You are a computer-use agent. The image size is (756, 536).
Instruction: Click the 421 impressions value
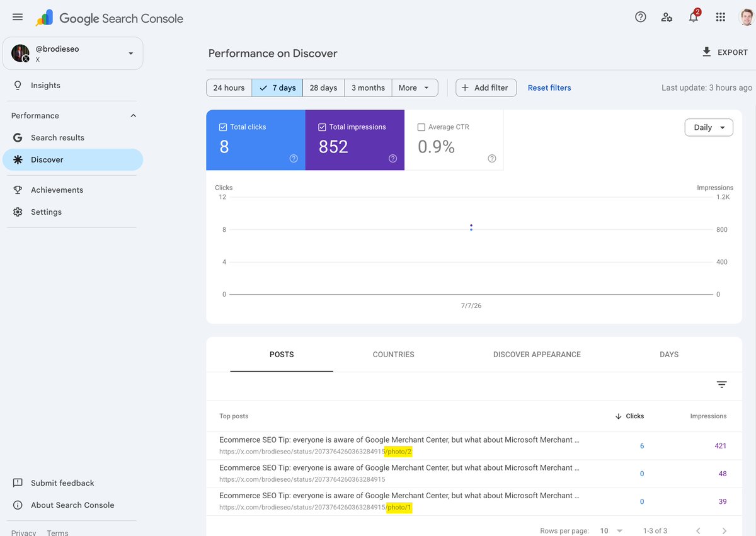click(x=720, y=446)
